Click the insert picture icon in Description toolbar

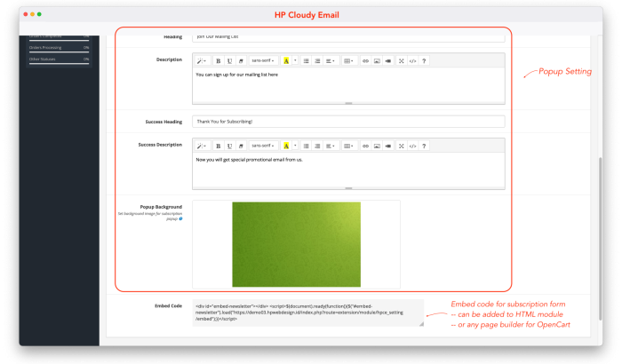coord(377,60)
